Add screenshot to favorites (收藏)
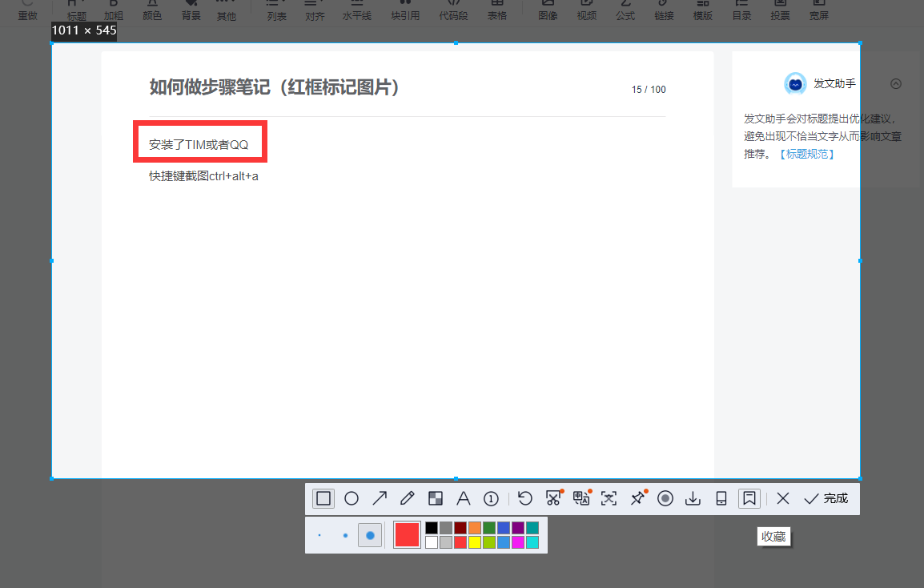924x588 pixels. [x=749, y=498]
